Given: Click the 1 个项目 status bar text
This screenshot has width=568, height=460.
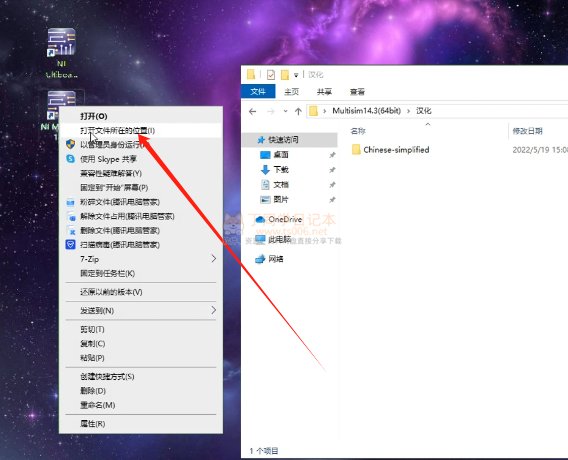Looking at the screenshot, I should coord(264,451).
